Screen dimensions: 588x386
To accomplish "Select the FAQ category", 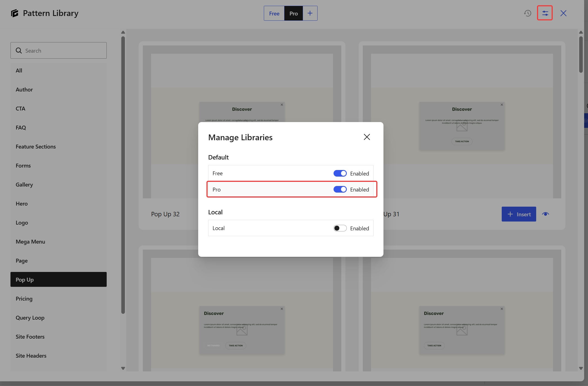I will (58, 128).
